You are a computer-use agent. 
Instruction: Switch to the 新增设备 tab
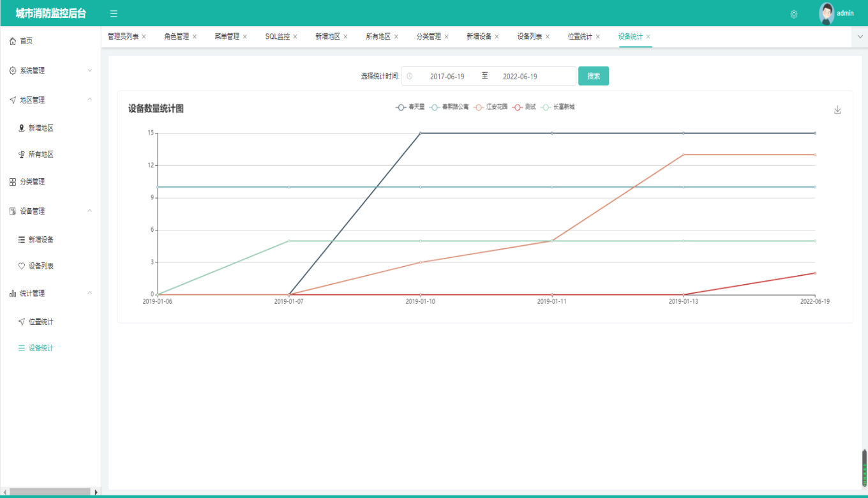[479, 36]
